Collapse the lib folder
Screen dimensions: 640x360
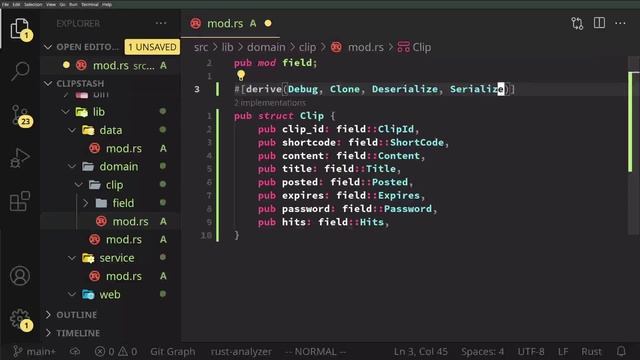tap(65, 111)
